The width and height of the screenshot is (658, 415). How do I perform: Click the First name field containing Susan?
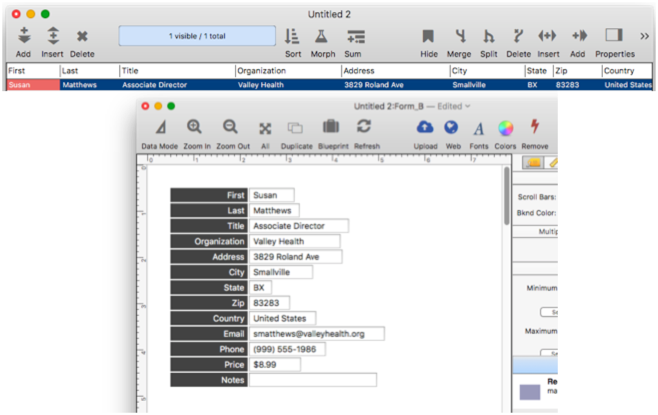click(x=272, y=195)
